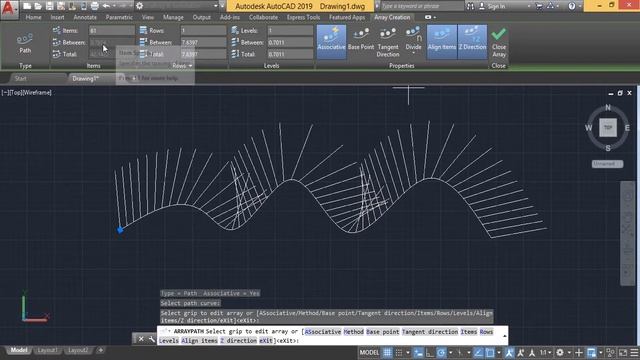Click the Clean Screen icon in status bar
Viewport: 640px width, 360px height.
[x=622, y=352]
